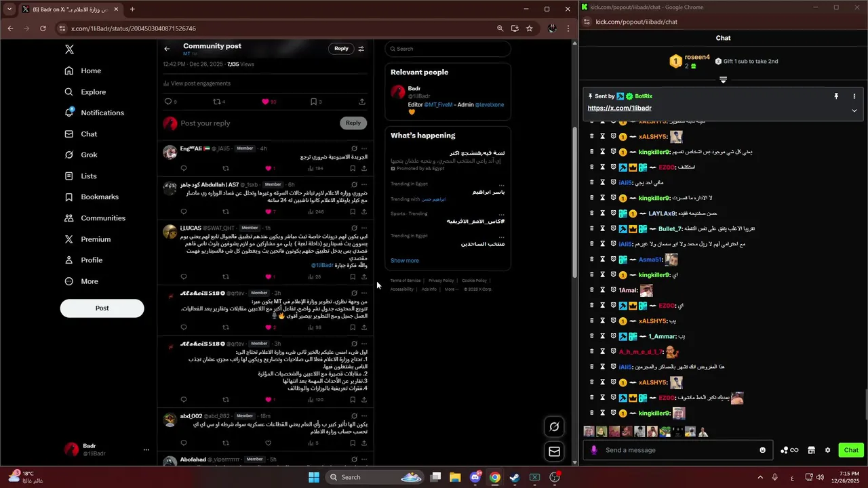Image resolution: width=868 pixels, height=488 pixels.
Task: Click grey Reply submit button
Action: point(353,123)
